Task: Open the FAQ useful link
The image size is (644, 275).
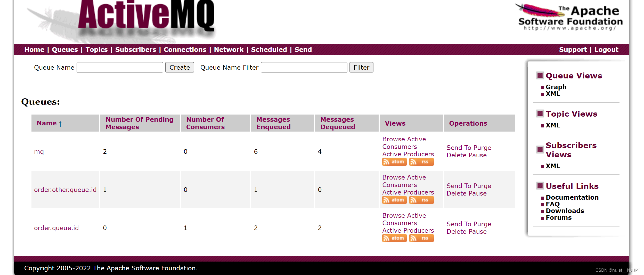Action: pos(553,204)
